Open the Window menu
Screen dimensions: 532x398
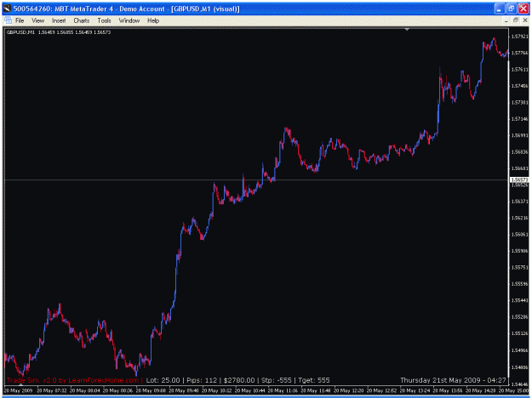point(129,20)
